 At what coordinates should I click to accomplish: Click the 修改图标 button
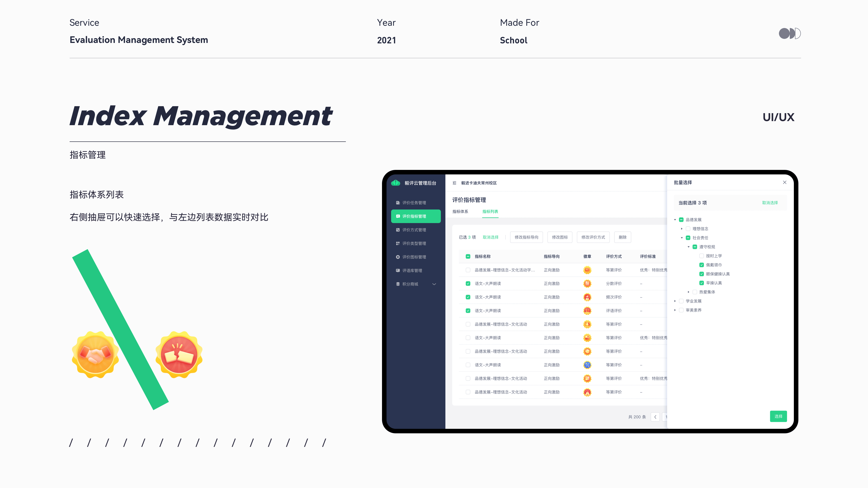(x=560, y=237)
